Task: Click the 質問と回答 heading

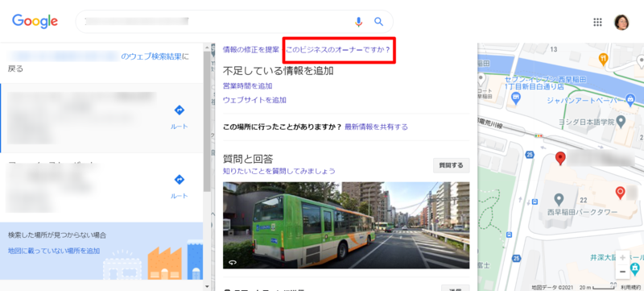Action: click(248, 159)
